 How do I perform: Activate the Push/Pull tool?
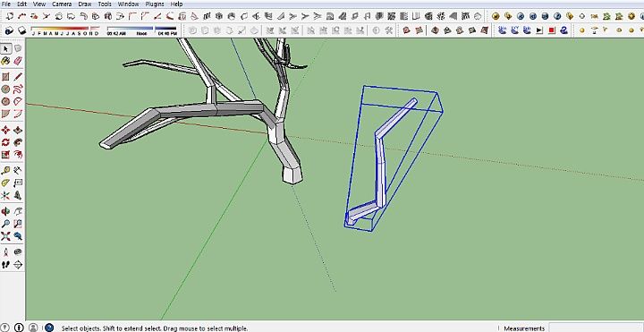click(18, 131)
